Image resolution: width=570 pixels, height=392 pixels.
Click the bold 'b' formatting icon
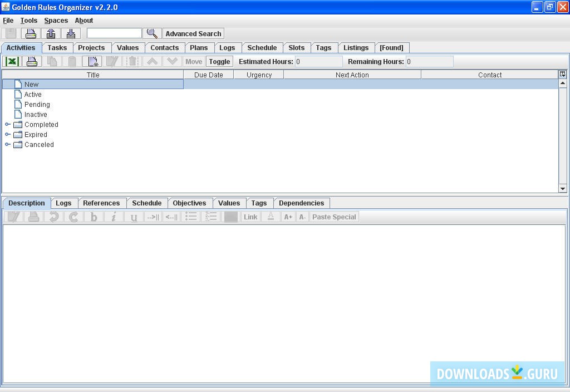(x=94, y=217)
